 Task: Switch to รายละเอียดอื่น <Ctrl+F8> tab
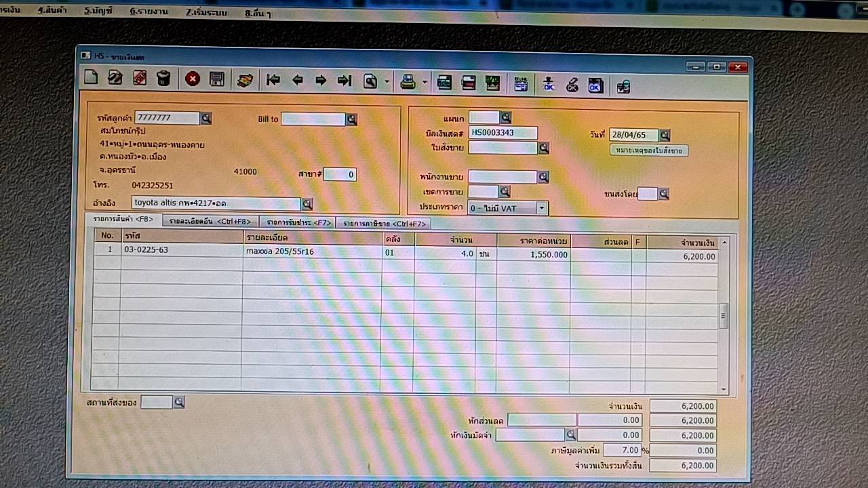point(210,222)
